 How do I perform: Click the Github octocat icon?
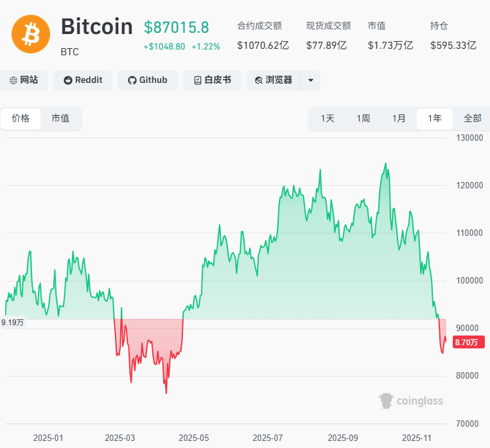(132, 80)
